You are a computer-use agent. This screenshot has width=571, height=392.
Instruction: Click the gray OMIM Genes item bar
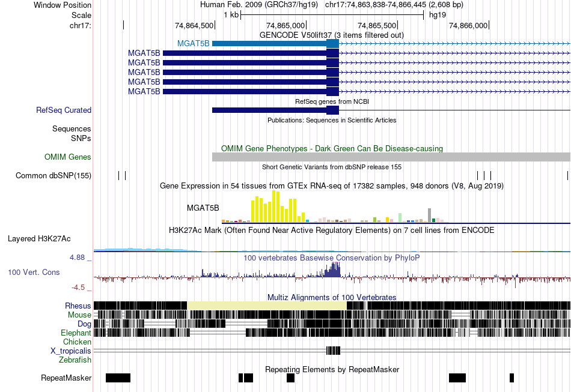pos(391,157)
